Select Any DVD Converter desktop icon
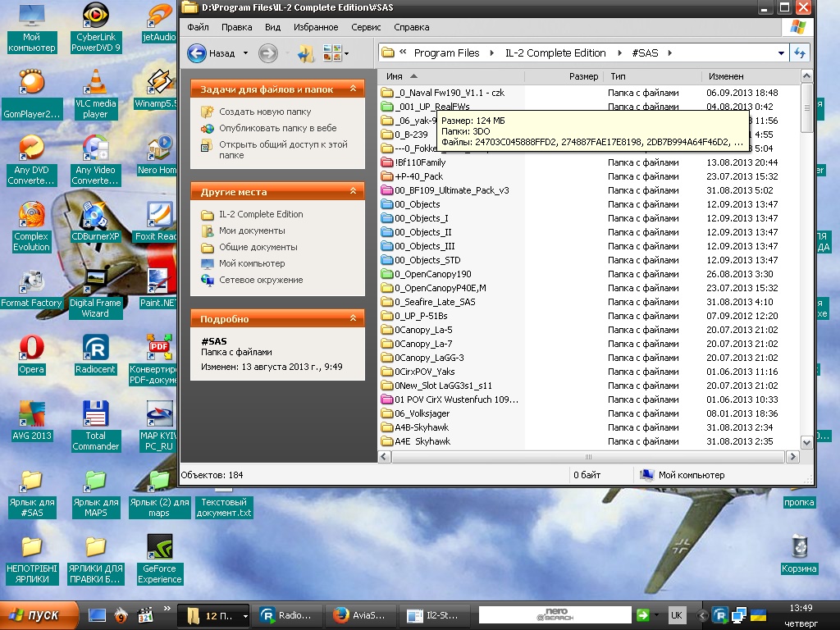This screenshot has height=630, width=840. pyautogui.click(x=32, y=160)
